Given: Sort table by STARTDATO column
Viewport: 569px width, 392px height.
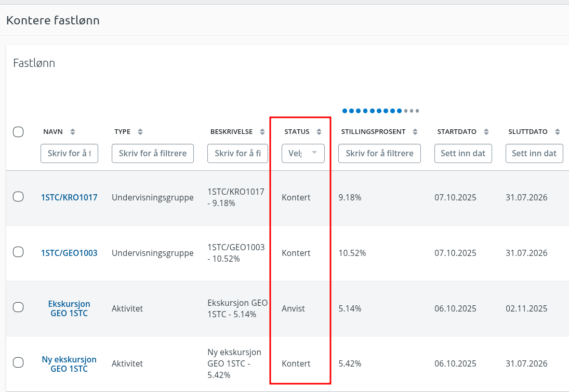Looking at the screenshot, I should pos(486,132).
